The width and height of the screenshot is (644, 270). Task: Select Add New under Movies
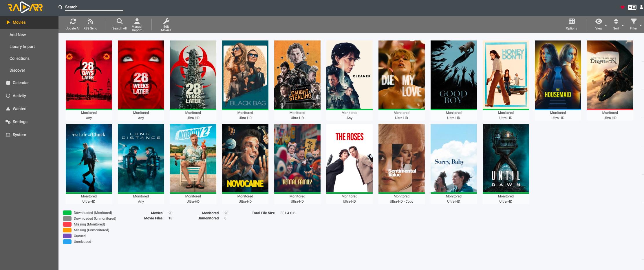(x=18, y=35)
